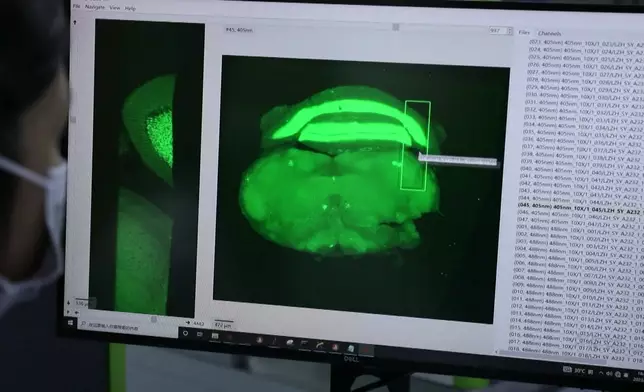Viewport: 644px width, 392px height.
Task: Open Task View on the taskbar
Action: pyautogui.click(x=200, y=334)
